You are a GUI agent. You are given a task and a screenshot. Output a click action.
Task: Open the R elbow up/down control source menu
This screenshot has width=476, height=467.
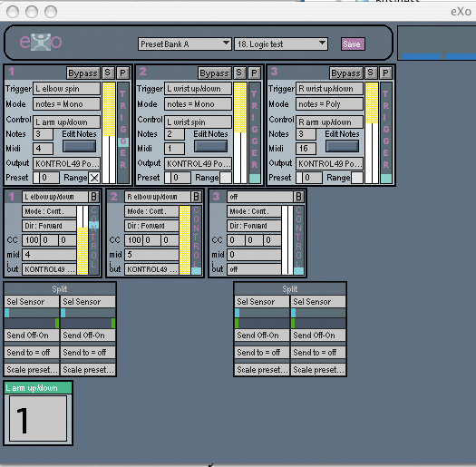tap(157, 197)
